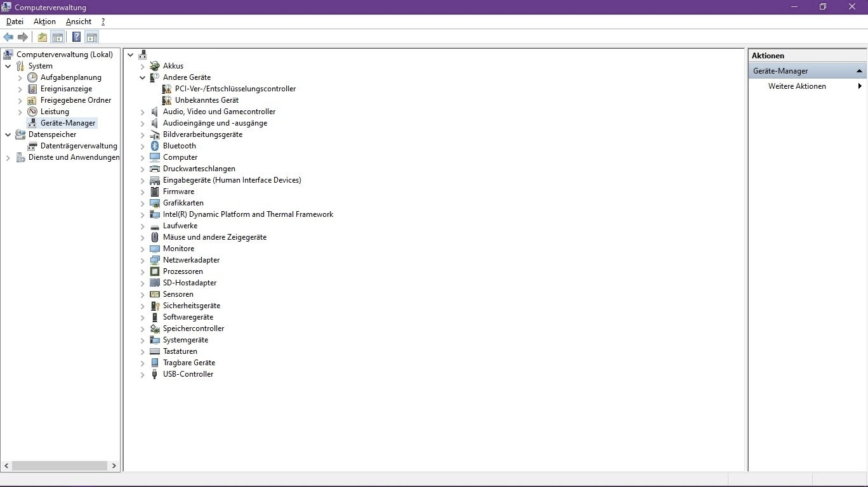The image size is (868, 487).
Task: Expand the Computer device category
Action: tap(143, 157)
